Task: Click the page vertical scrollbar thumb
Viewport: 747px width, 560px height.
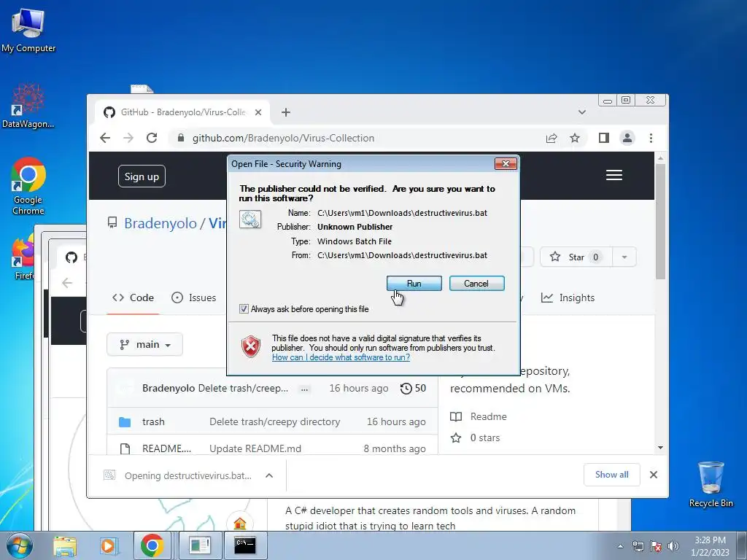Action: click(660, 221)
